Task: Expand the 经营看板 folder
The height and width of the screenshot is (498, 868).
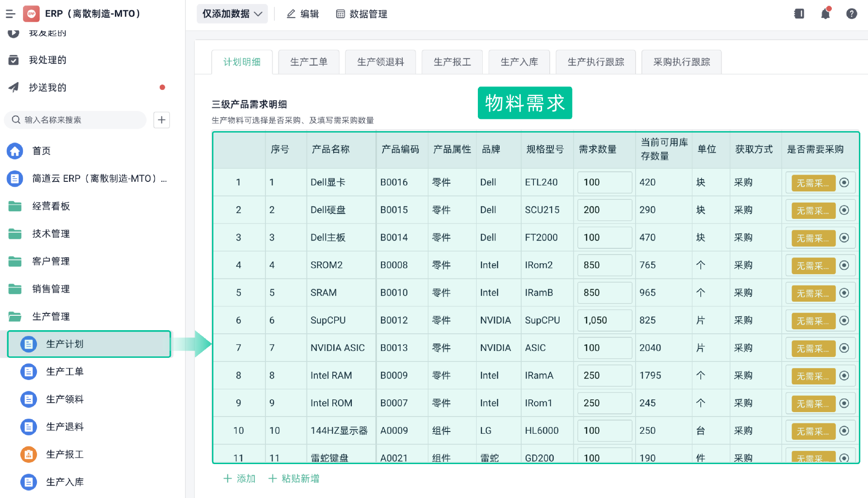Action: 50,206
